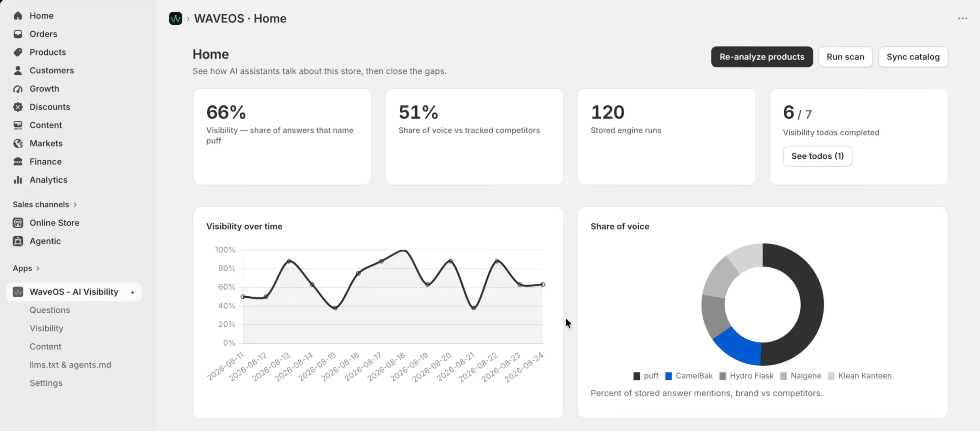Click the Markets globe icon
This screenshot has height=431, width=980.
click(x=18, y=143)
